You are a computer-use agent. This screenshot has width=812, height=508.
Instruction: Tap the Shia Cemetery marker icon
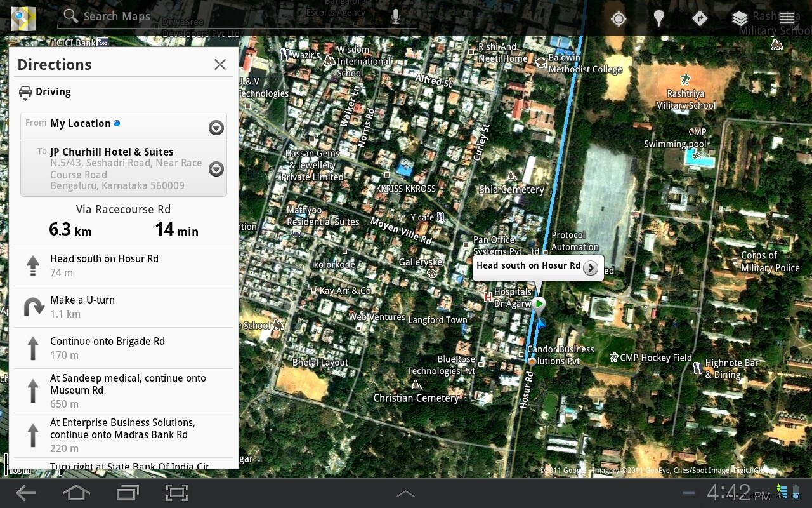(x=511, y=175)
